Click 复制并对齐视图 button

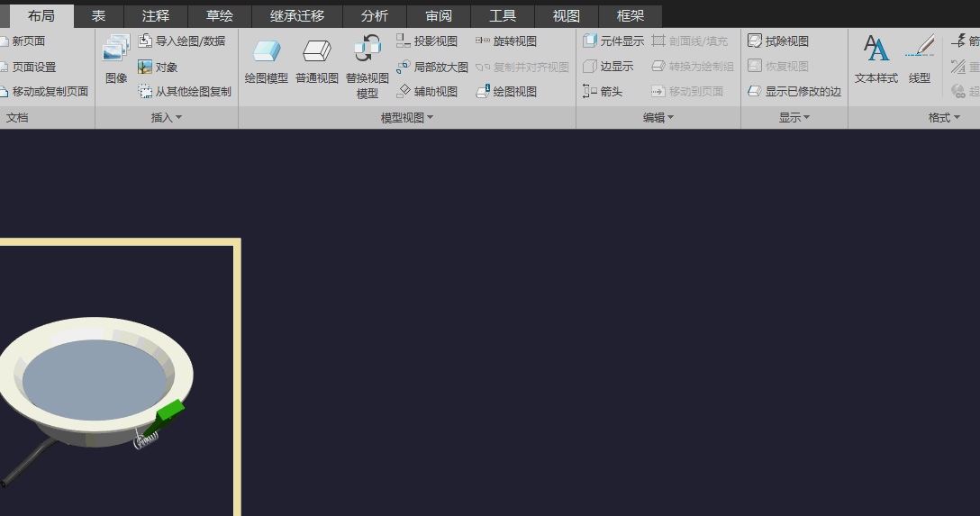tap(522, 67)
